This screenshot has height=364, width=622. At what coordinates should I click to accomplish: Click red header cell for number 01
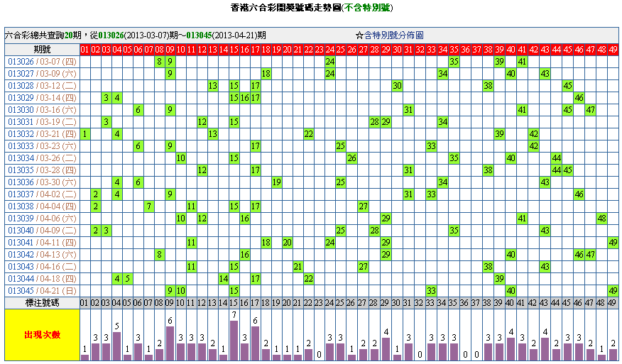[84, 49]
